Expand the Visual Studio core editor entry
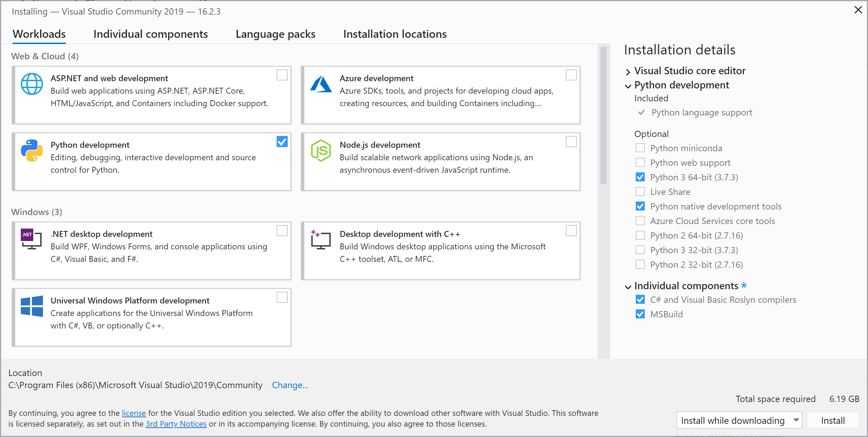Screen dimensions: 868x437 pyautogui.click(x=627, y=72)
